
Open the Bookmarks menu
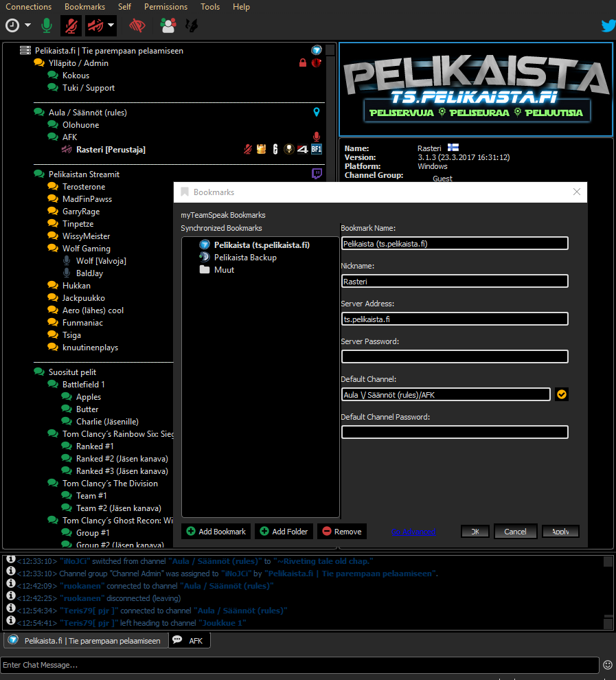tap(84, 7)
